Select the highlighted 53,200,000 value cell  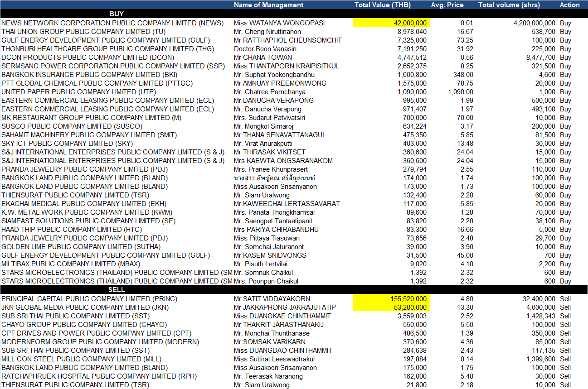coord(391,307)
